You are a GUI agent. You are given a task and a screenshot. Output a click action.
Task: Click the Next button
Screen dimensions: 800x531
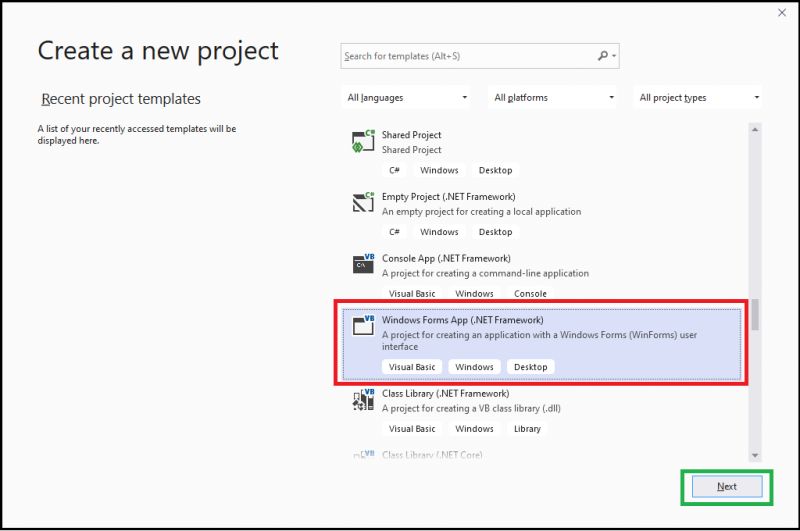pyautogui.click(x=727, y=487)
